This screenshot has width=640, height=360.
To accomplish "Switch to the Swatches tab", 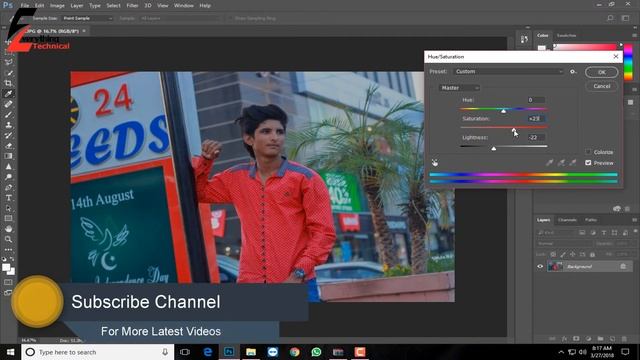I will click(x=567, y=36).
